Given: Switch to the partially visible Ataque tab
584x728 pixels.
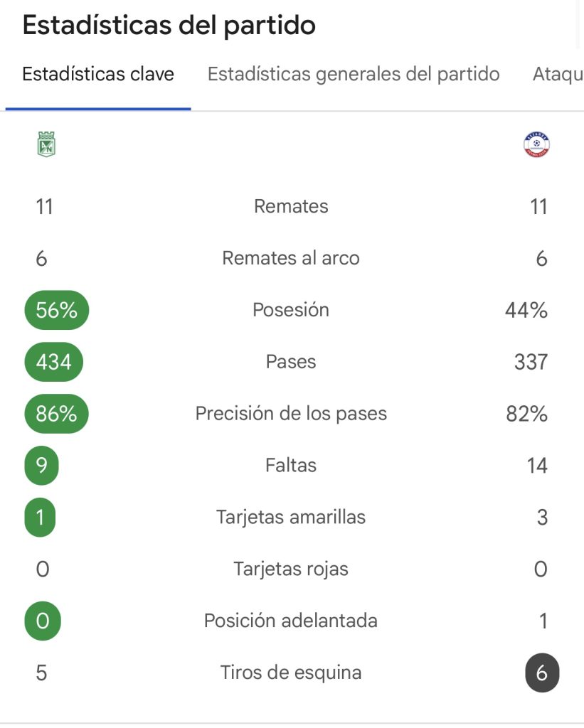Looking at the screenshot, I should (x=558, y=75).
